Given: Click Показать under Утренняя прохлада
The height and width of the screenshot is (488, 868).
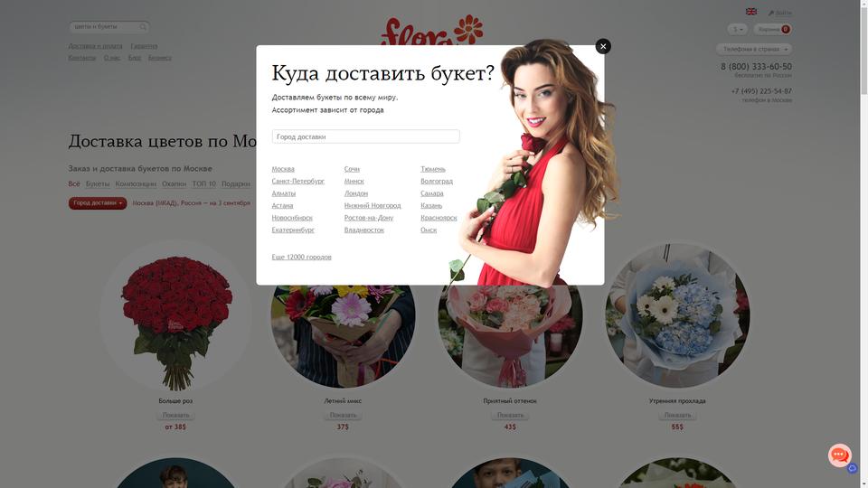Looking at the screenshot, I should pyautogui.click(x=677, y=416).
